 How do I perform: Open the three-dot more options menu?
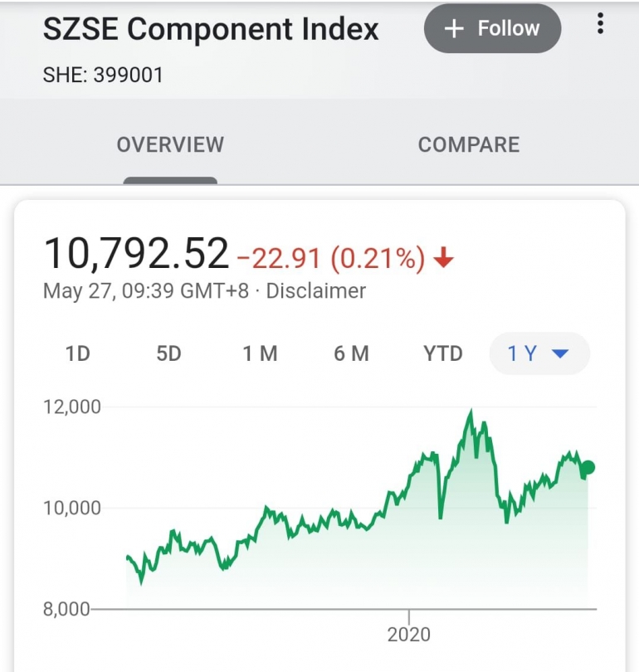(601, 25)
